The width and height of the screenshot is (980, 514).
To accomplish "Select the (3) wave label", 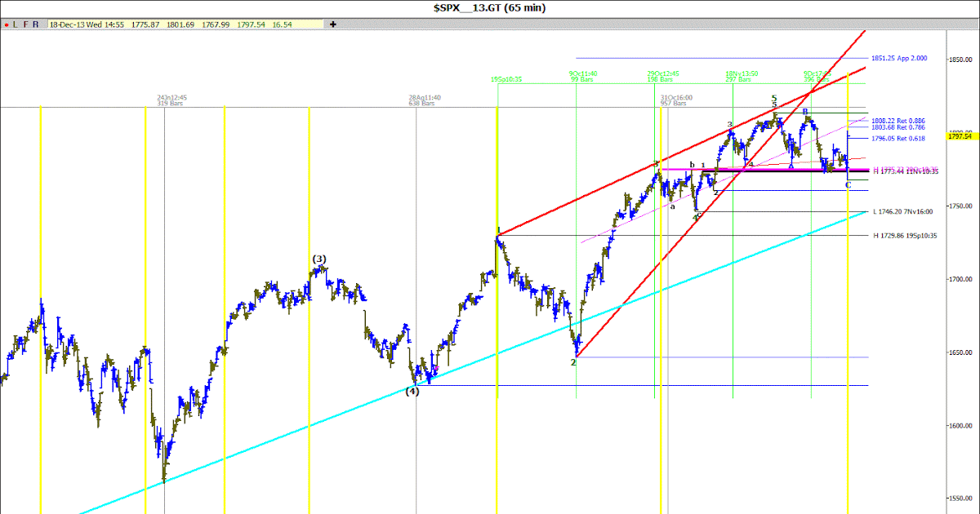I will [319, 259].
